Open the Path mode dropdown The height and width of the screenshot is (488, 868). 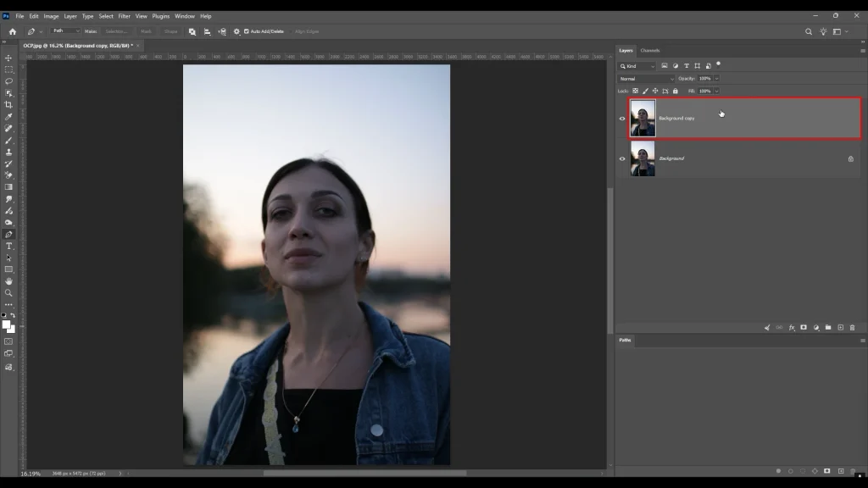(x=65, y=31)
